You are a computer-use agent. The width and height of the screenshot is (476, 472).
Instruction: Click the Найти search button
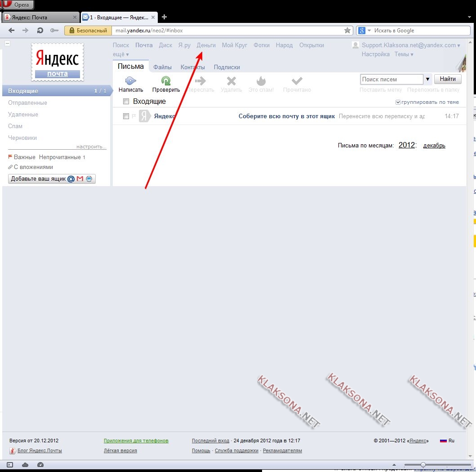[x=448, y=79]
